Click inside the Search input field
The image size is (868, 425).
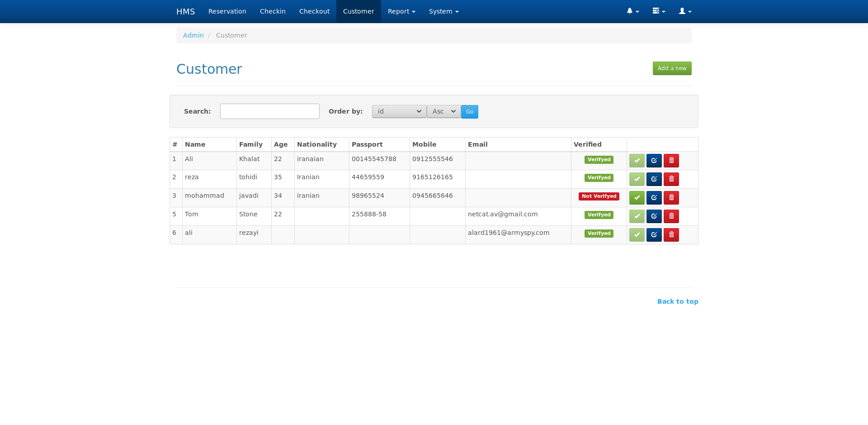[x=269, y=111]
